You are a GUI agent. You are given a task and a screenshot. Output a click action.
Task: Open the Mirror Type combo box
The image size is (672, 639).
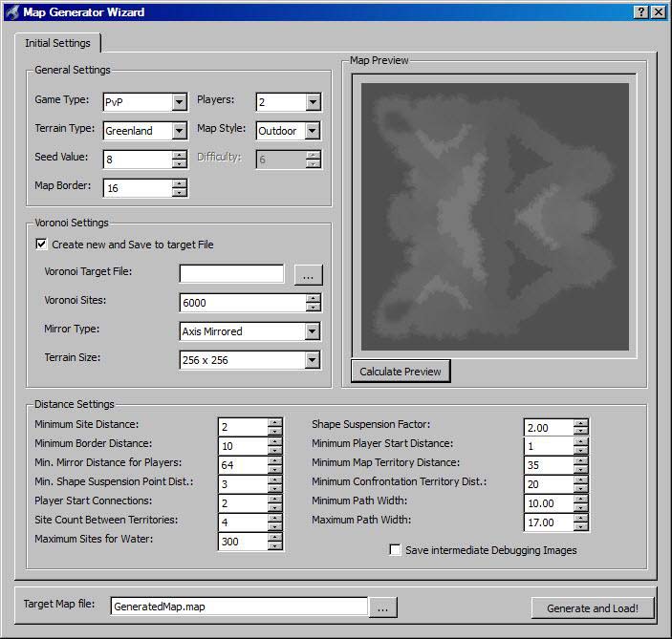[312, 331]
